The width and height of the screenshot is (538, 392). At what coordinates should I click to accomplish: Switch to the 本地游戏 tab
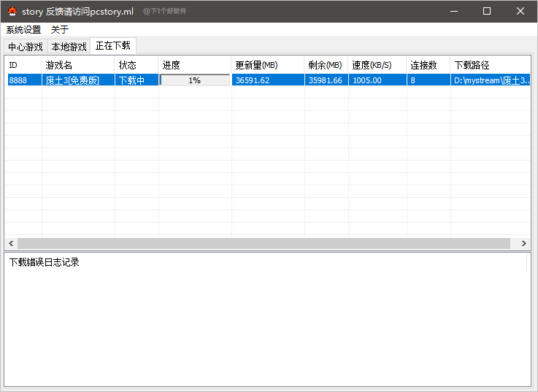(x=69, y=47)
